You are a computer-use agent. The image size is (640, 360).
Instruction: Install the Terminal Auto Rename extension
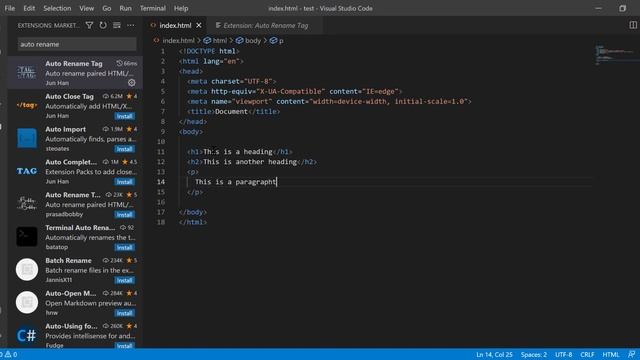point(124,247)
